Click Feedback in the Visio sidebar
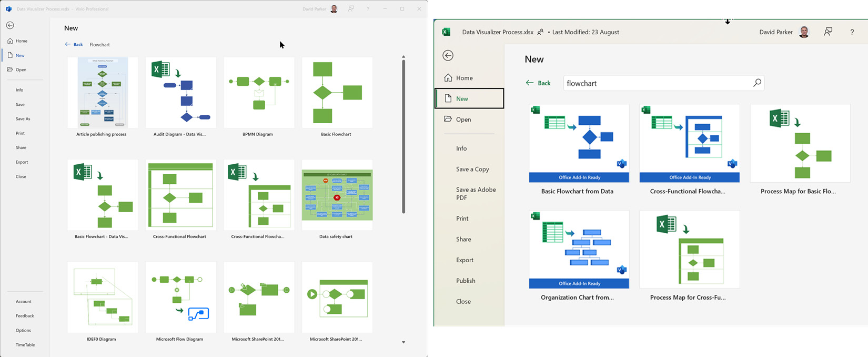The width and height of the screenshot is (868, 357). [25, 316]
